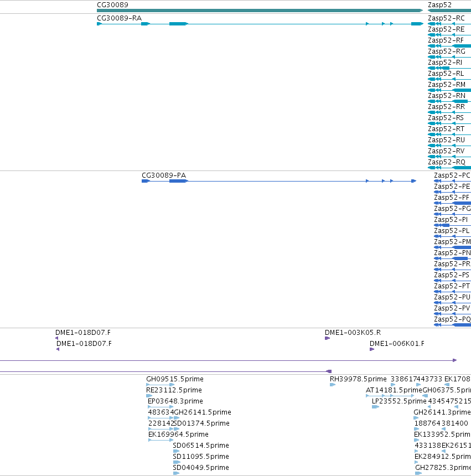The height and width of the screenshot is (476, 471).
Task: Select the Zasp52-RI transcript
Action: pos(445,63)
